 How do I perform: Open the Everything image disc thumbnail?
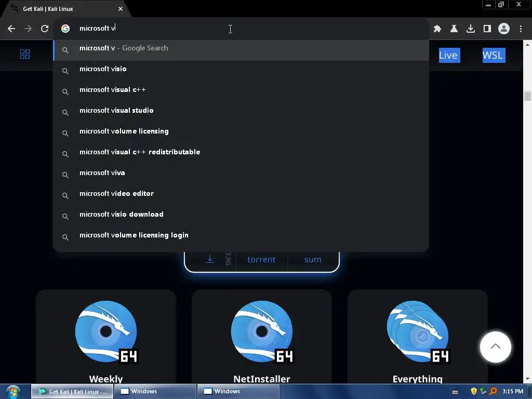tap(418, 331)
